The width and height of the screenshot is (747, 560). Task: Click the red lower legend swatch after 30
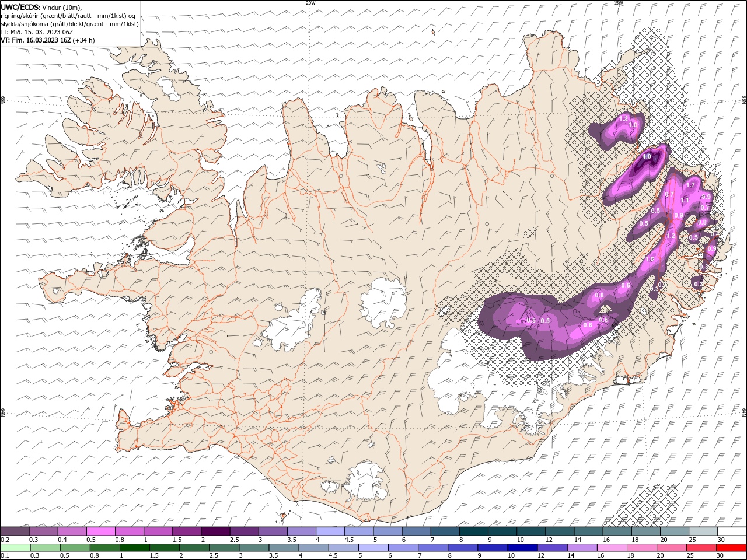pos(731,548)
